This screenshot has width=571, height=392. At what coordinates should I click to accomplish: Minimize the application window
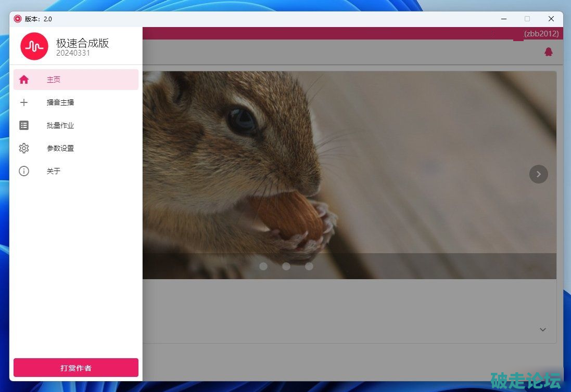pos(504,19)
